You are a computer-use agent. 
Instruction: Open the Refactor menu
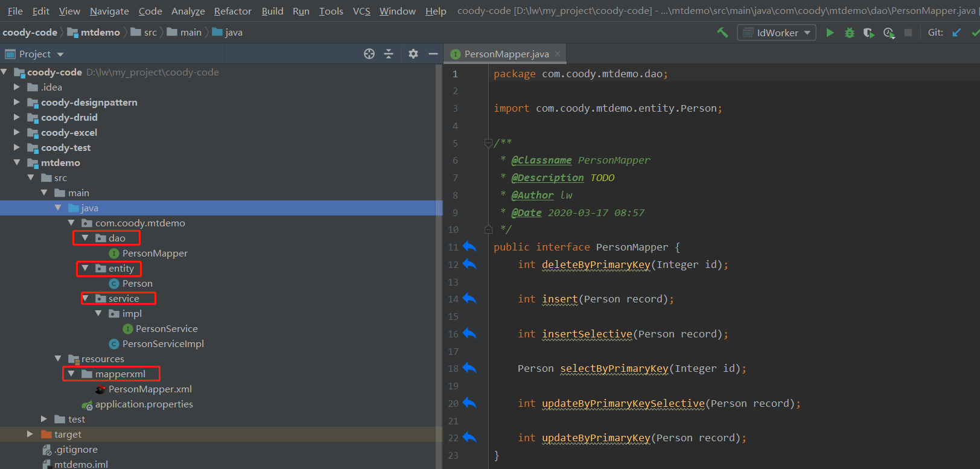coord(232,11)
